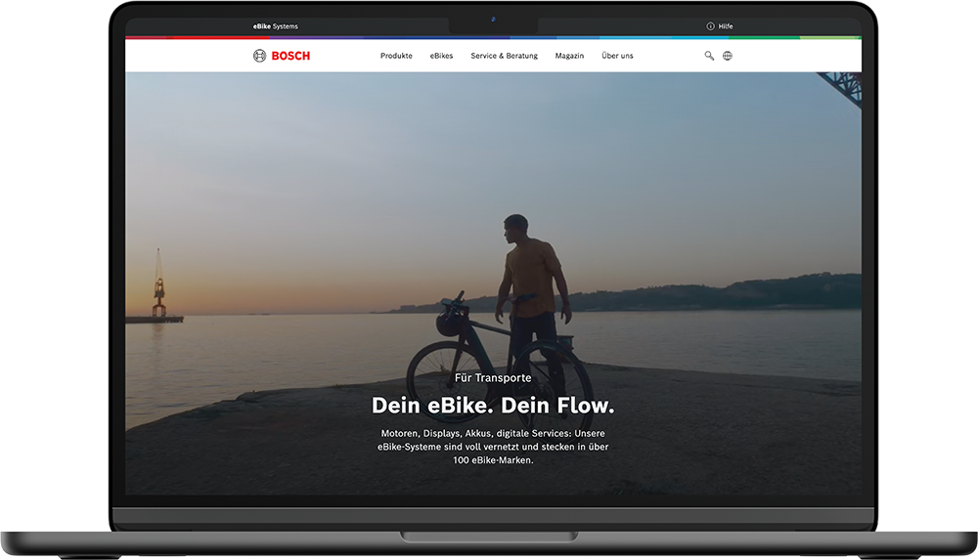Open the Magazin menu
The image size is (978, 560).
coord(569,56)
